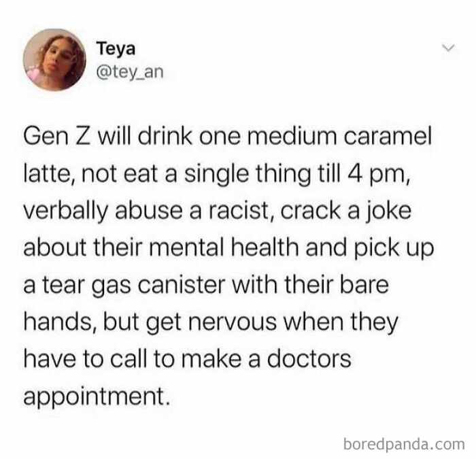
Task: Click the boredpanda.com watermark
Action: click(404, 445)
